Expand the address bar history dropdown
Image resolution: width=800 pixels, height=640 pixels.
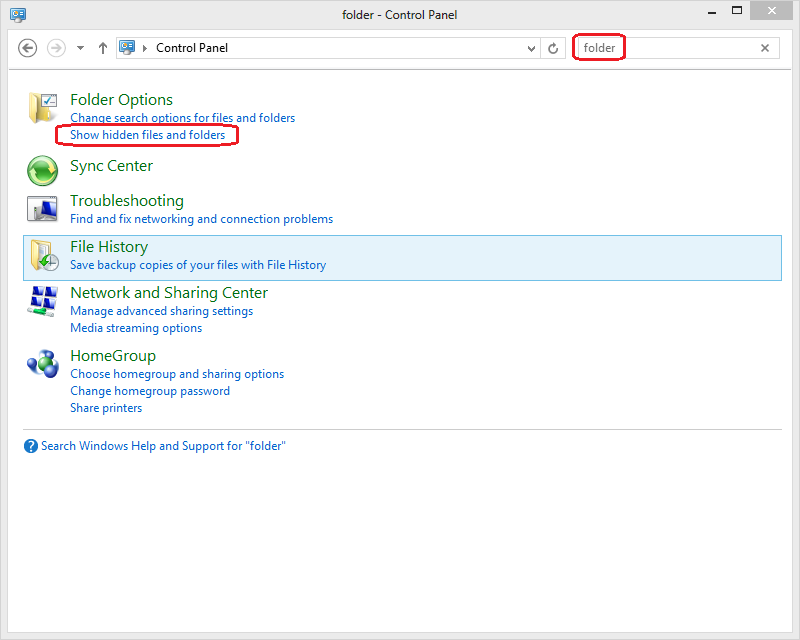click(x=531, y=48)
